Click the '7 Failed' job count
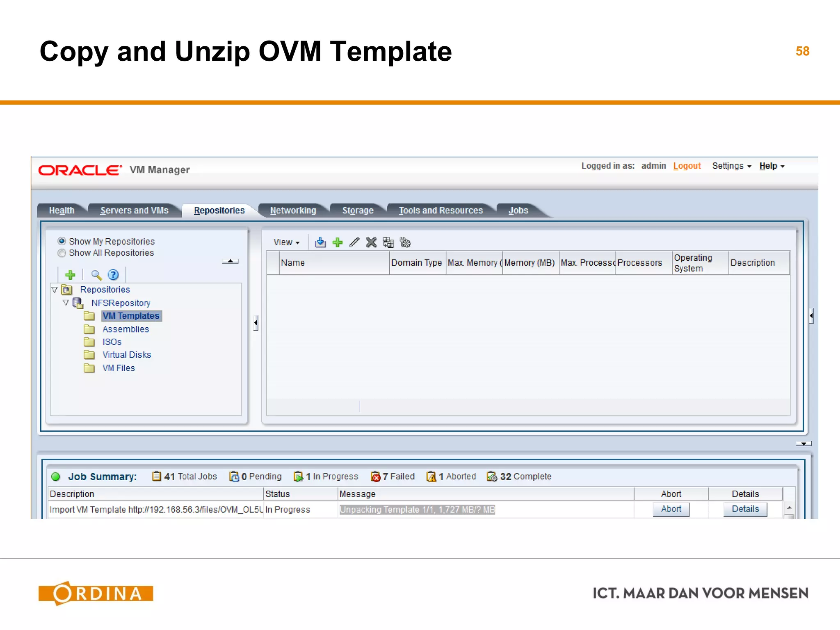This screenshot has height=630, width=840. pos(399,477)
